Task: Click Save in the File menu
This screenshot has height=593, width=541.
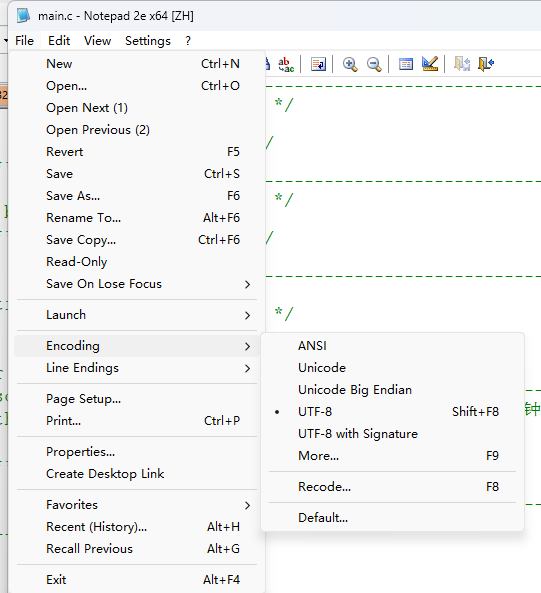Action: (136, 174)
